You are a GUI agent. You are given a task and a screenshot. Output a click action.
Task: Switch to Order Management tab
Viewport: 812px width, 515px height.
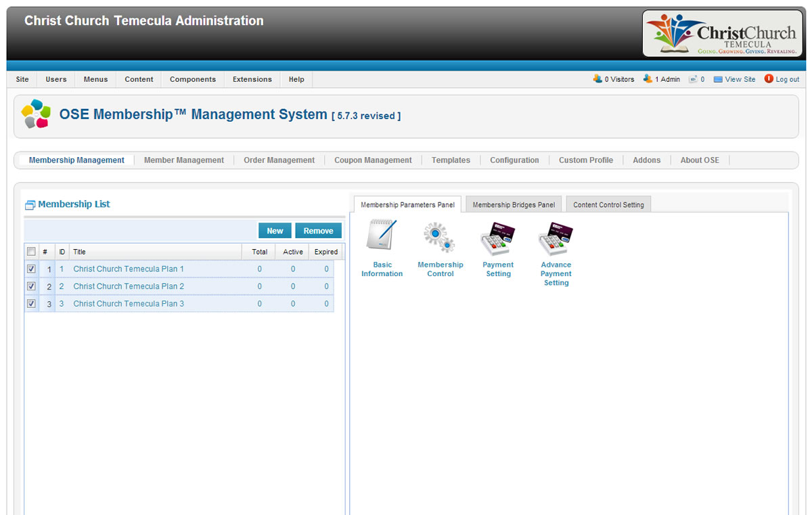click(x=279, y=160)
